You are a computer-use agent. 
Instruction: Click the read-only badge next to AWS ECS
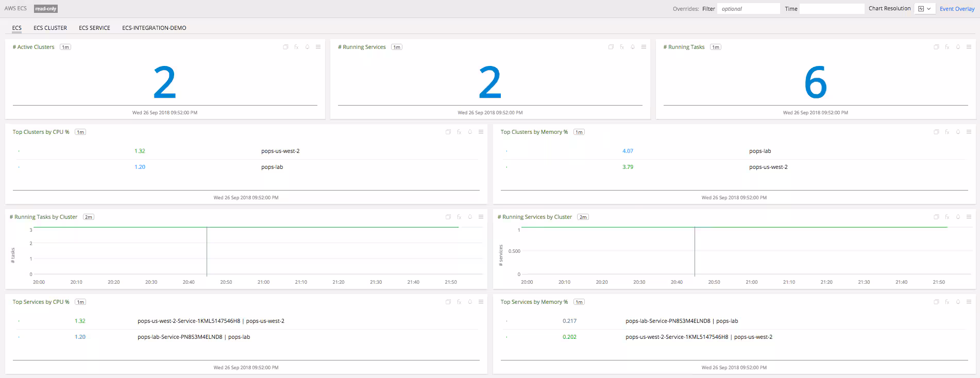pos(46,9)
